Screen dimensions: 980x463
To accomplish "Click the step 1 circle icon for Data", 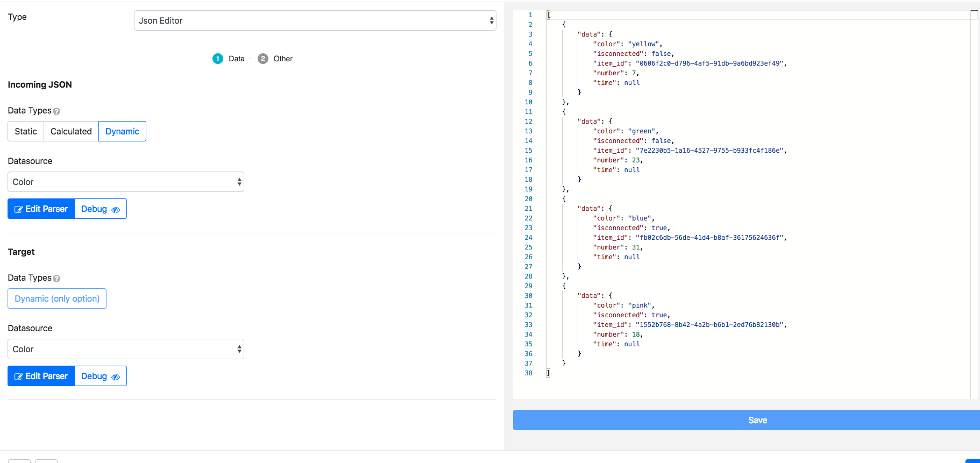I will click(218, 59).
